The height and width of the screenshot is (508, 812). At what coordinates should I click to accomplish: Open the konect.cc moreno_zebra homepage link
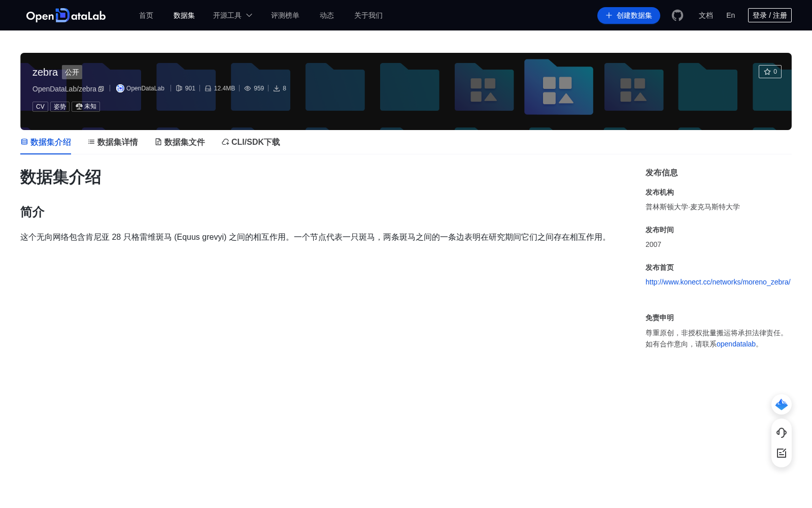click(718, 282)
